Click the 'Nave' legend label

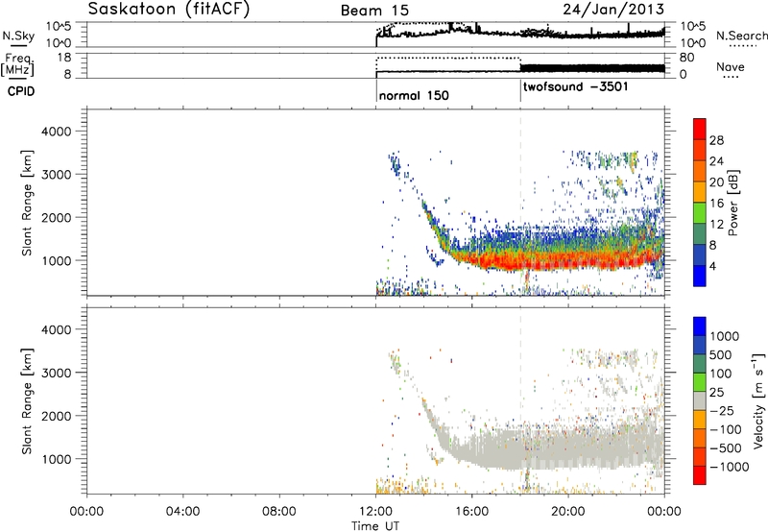pyautogui.click(x=731, y=66)
